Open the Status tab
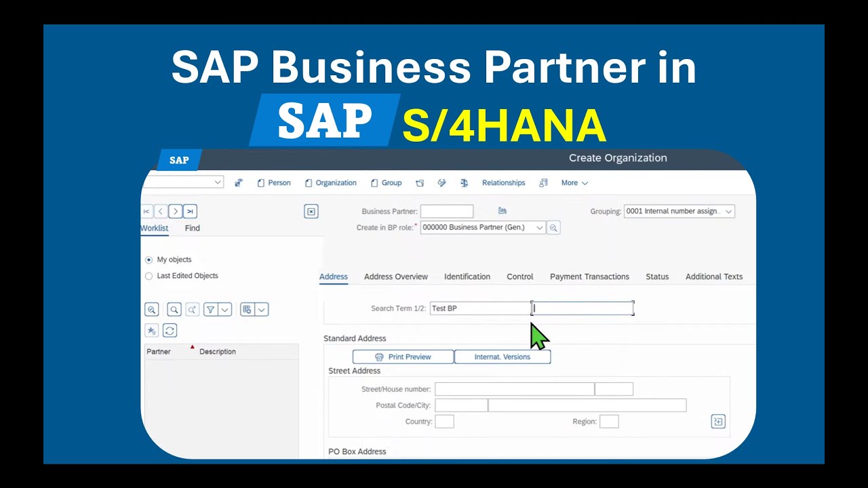This screenshot has width=868, height=488. 657,277
